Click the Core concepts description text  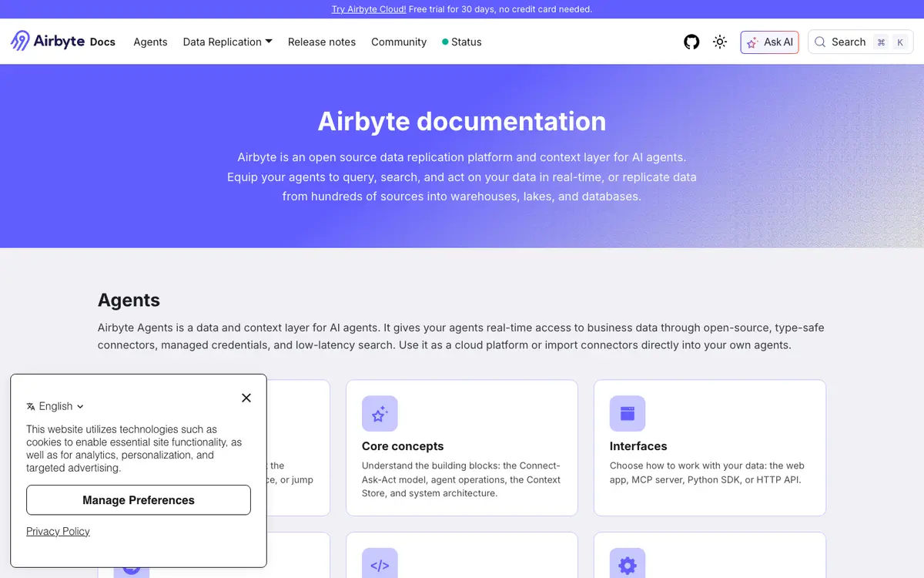pyautogui.click(x=461, y=479)
